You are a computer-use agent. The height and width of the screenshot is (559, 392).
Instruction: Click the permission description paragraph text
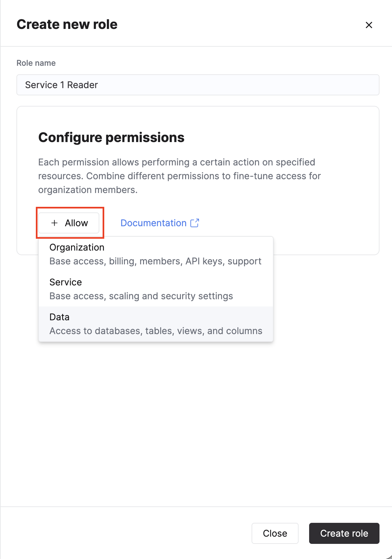point(179,176)
